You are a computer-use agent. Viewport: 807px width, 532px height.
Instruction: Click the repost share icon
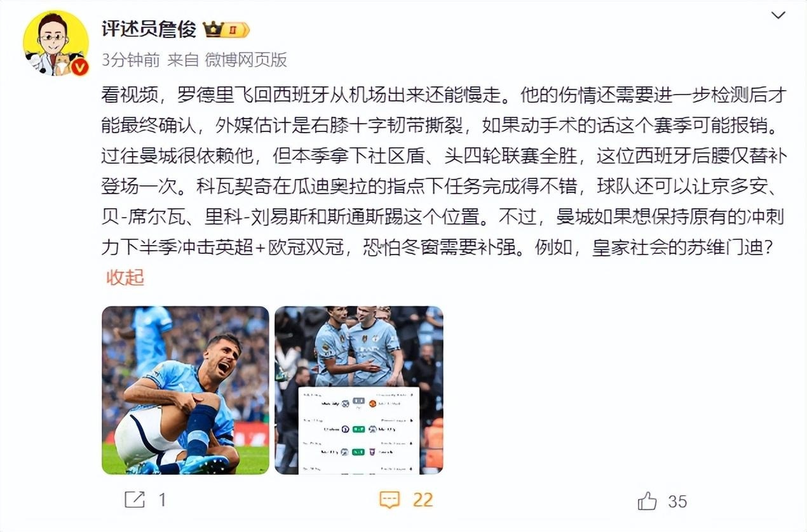[135, 500]
